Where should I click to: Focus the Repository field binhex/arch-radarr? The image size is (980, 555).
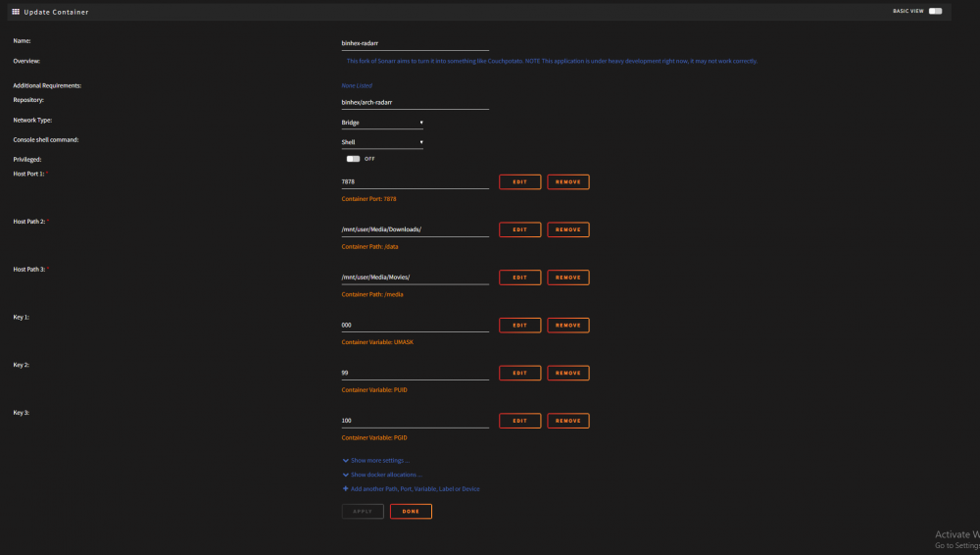pos(415,103)
